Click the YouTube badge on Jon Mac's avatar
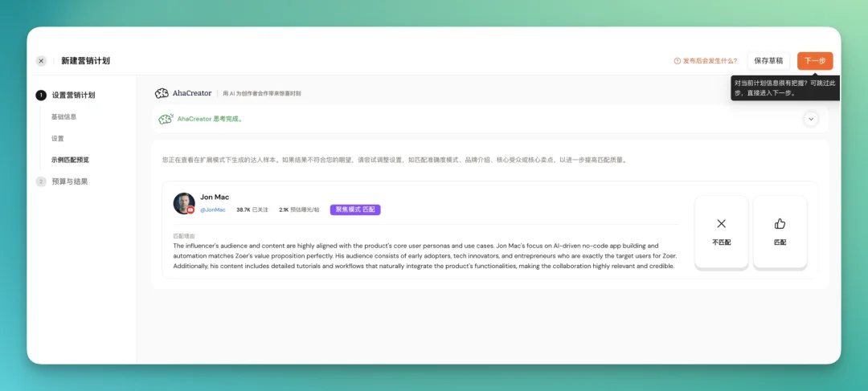Viewport: 868px width, 391px height. pyautogui.click(x=191, y=210)
